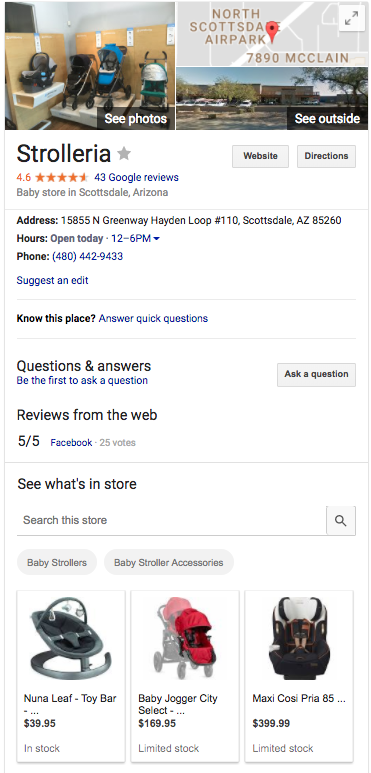Click the Ask a question button
Image resolution: width=371 pixels, height=773 pixels.
[316, 374]
